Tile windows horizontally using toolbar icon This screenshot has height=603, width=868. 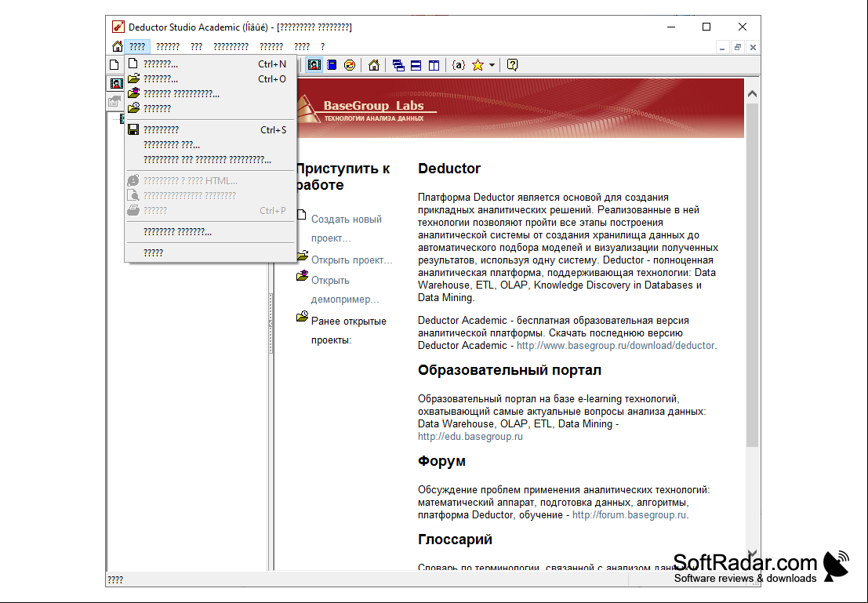coord(416,65)
